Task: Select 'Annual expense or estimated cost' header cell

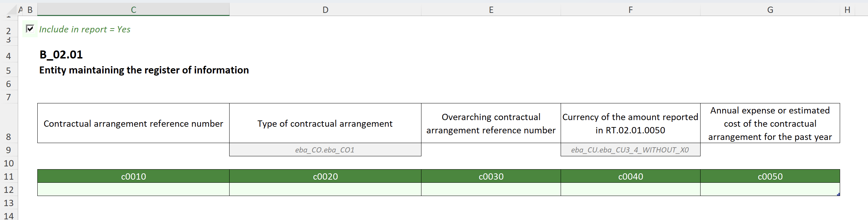Action: click(x=770, y=123)
